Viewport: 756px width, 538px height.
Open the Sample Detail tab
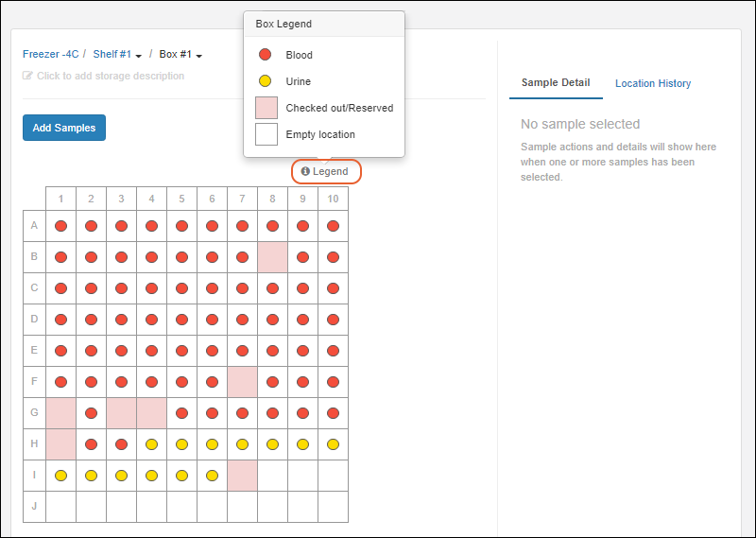[x=556, y=83]
